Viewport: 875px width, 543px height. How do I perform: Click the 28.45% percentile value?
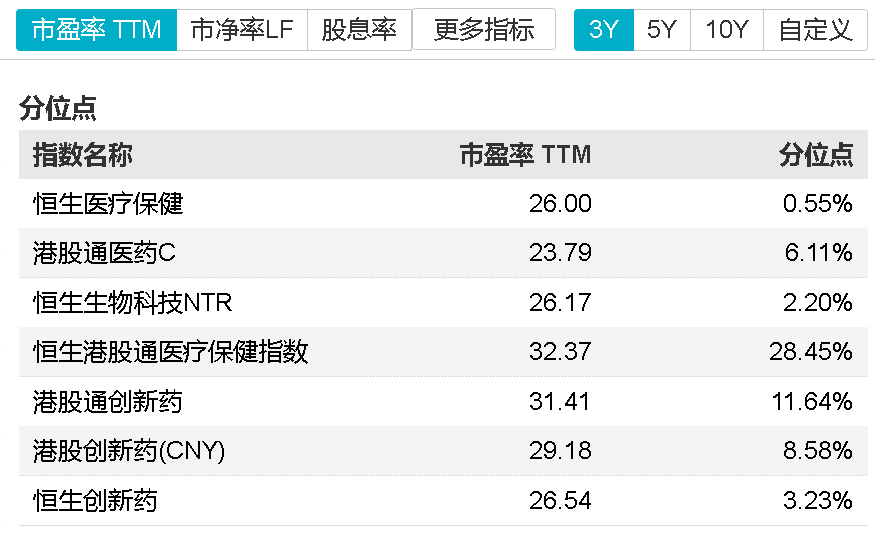pyautogui.click(x=811, y=352)
